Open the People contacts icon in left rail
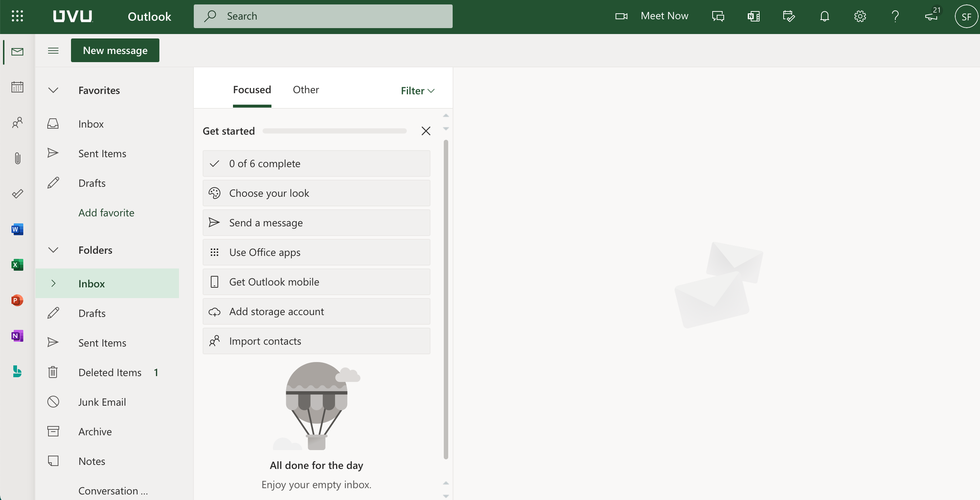The width and height of the screenshot is (980, 500). (17, 122)
